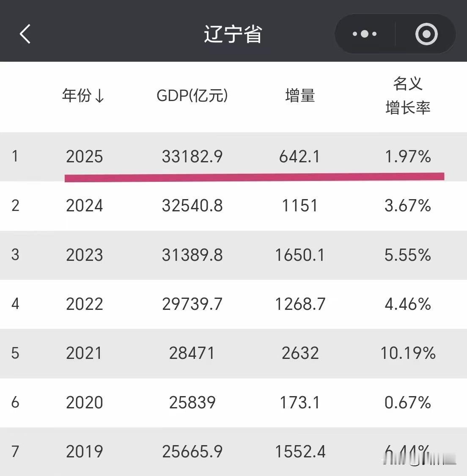Tap the capsule divider between menu icons
The image size is (467, 476).
[395, 34]
